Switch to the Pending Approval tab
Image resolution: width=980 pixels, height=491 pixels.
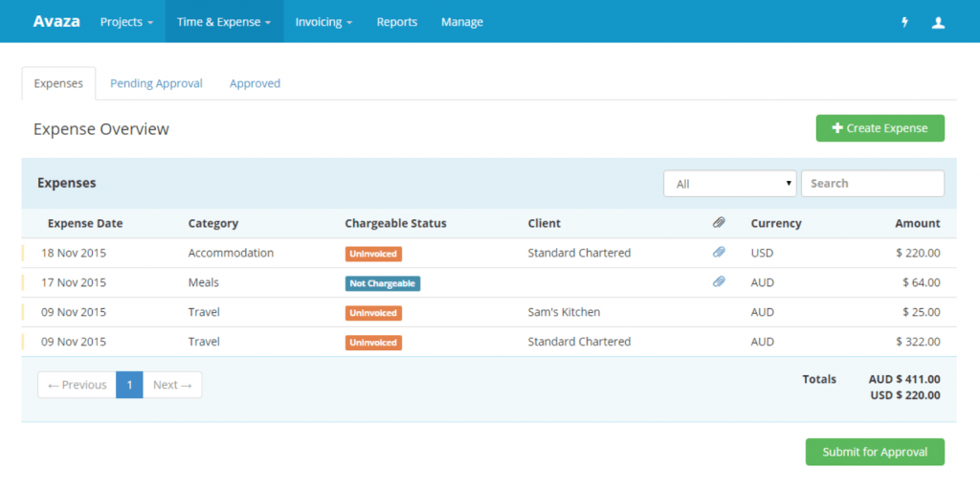(x=156, y=83)
